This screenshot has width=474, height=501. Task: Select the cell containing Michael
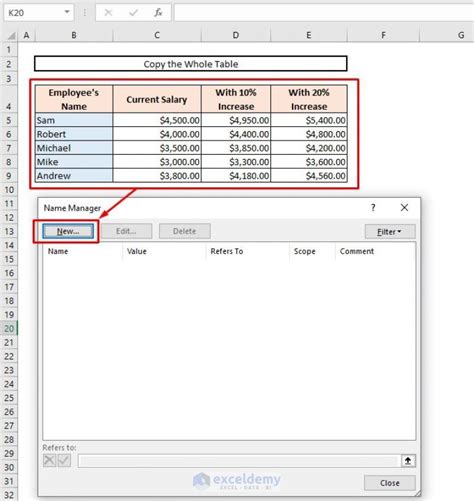click(74, 148)
